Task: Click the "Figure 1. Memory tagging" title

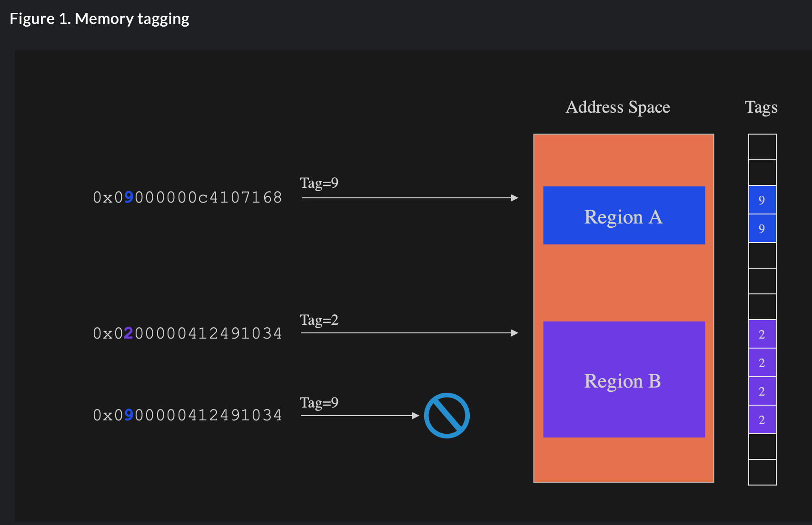Action: [x=99, y=19]
